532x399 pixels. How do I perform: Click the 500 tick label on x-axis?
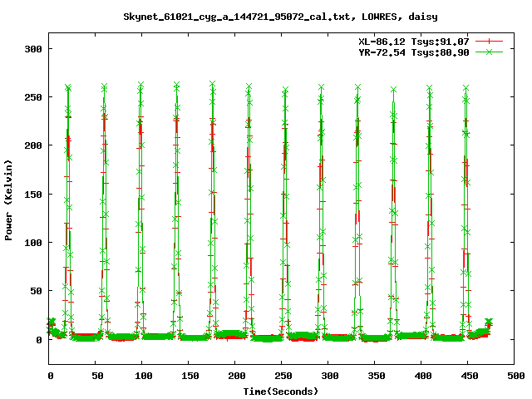tap(515, 377)
